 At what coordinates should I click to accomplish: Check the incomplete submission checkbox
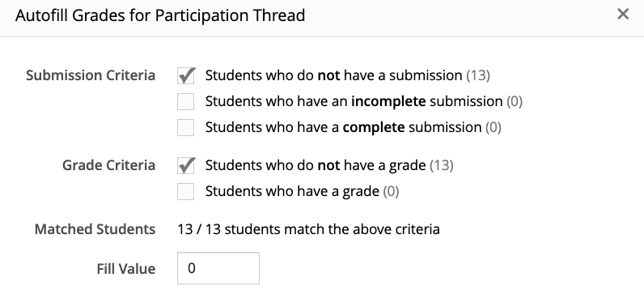coord(185,101)
